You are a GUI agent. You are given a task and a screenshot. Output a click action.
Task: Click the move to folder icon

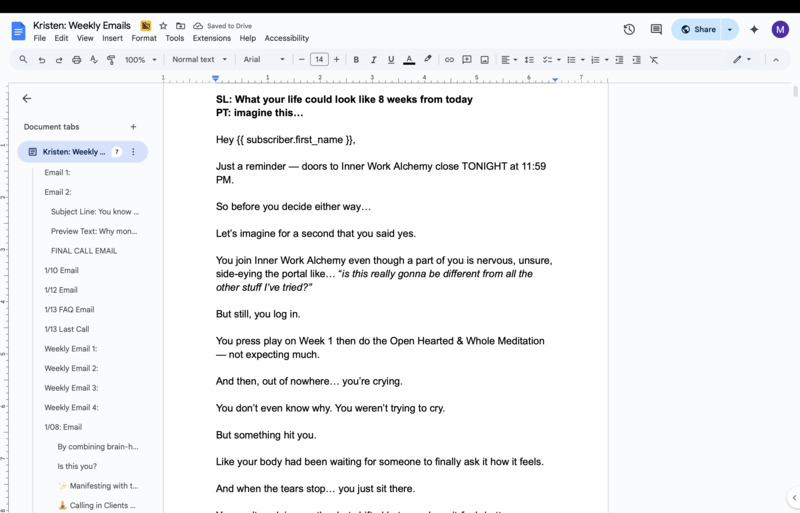click(181, 26)
